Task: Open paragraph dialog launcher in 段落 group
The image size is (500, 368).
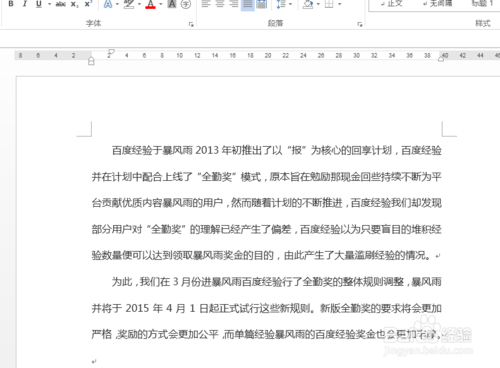Action: 360,24
